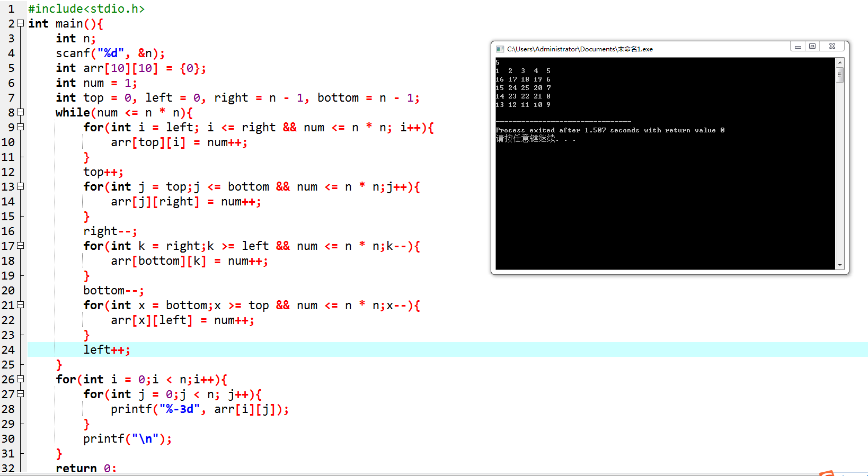Image resolution: width=868 pixels, height=476 pixels.
Task: Click the console scrollbar up arrow
Action: 839,62
